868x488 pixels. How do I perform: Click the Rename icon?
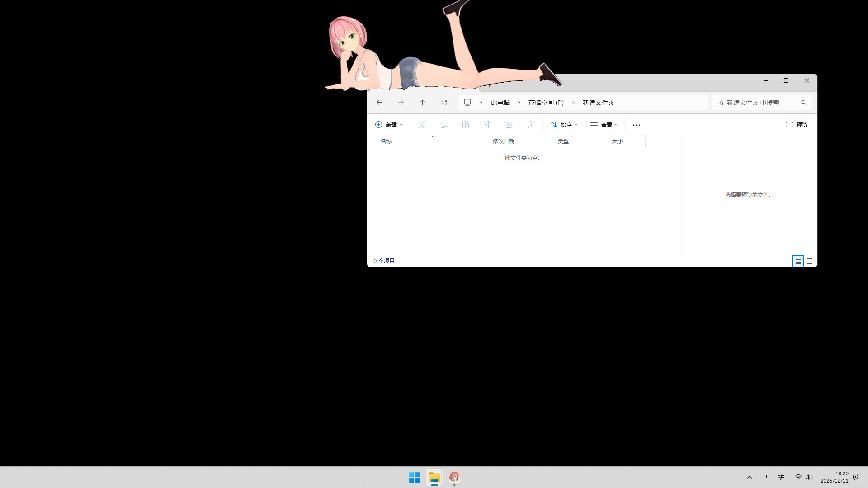487,125
